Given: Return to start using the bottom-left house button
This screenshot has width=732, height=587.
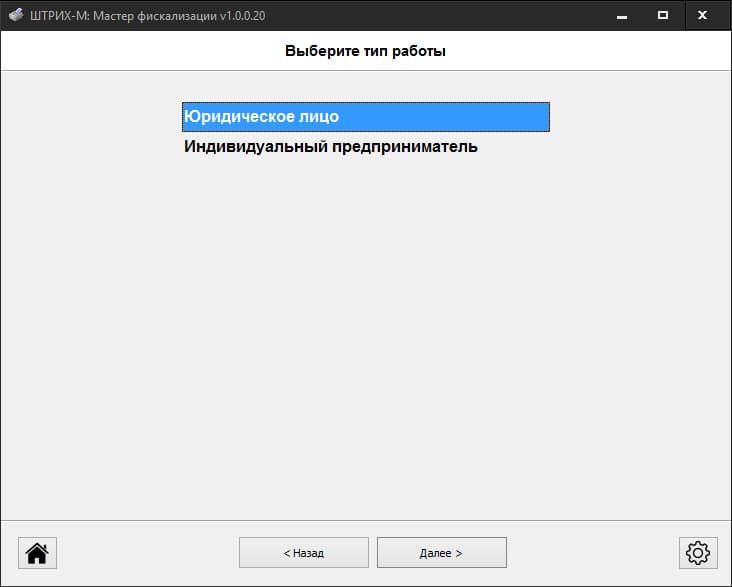Looking at the screenshot, I should click(x=37, y=553).
